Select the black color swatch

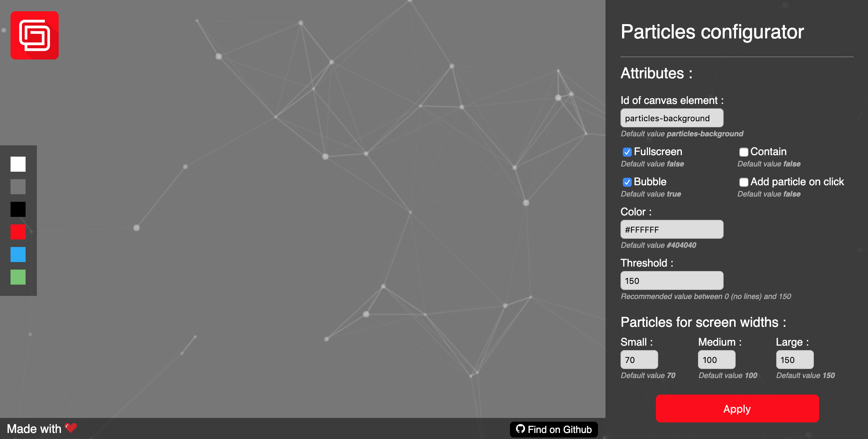[18, 209]
